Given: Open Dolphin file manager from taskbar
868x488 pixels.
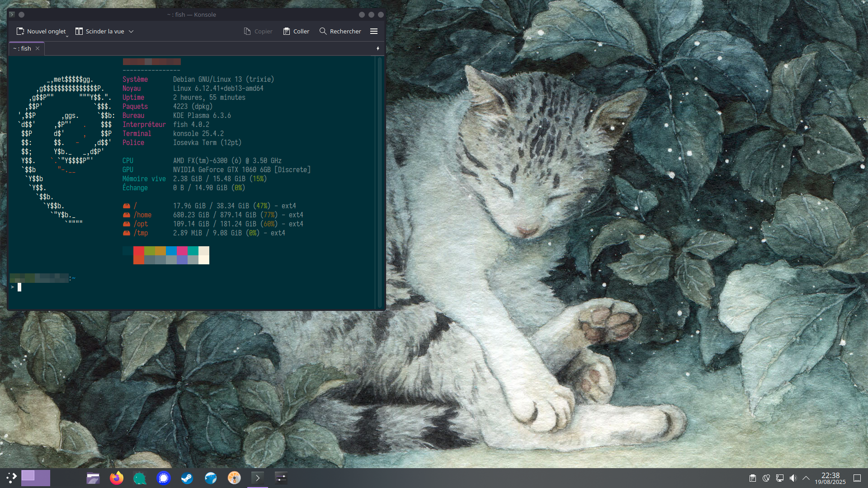Looking at the screenshot, I should [x=93, y=478].
